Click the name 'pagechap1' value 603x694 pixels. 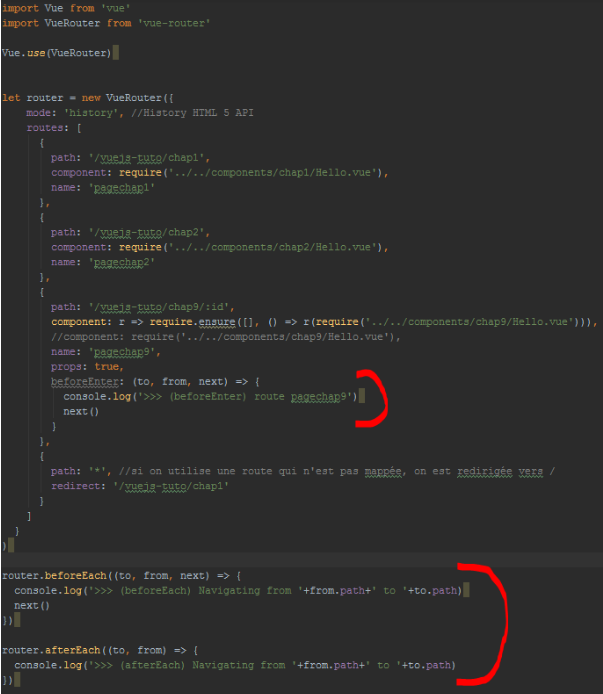[x=122, y=188]
